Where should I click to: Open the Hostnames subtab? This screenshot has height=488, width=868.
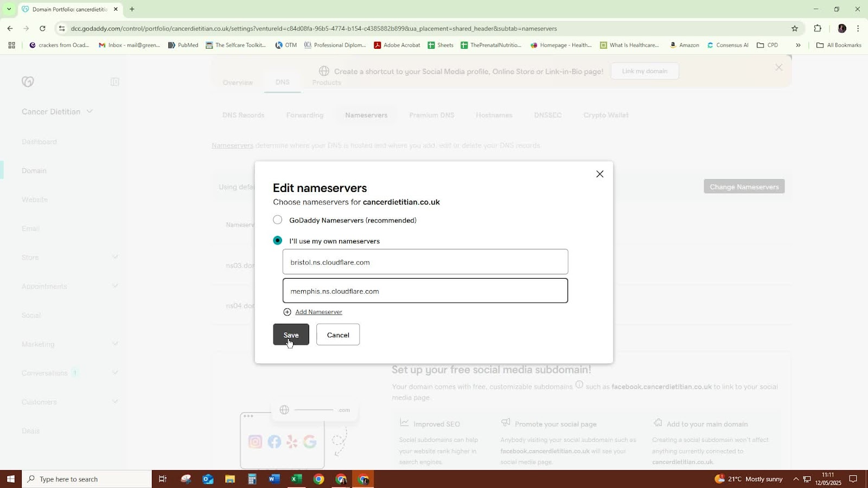(494, 115)
